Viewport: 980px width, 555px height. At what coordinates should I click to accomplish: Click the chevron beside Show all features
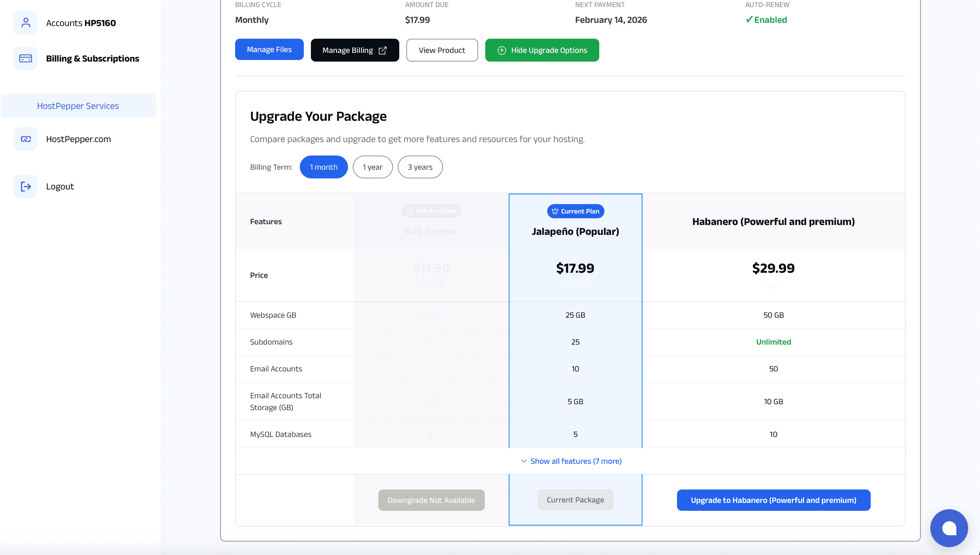[524, 461]
